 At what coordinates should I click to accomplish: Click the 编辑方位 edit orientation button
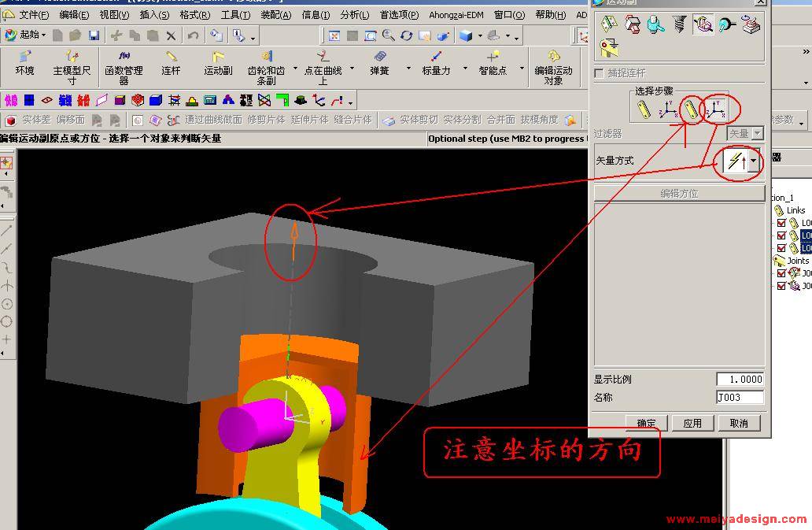679,194
